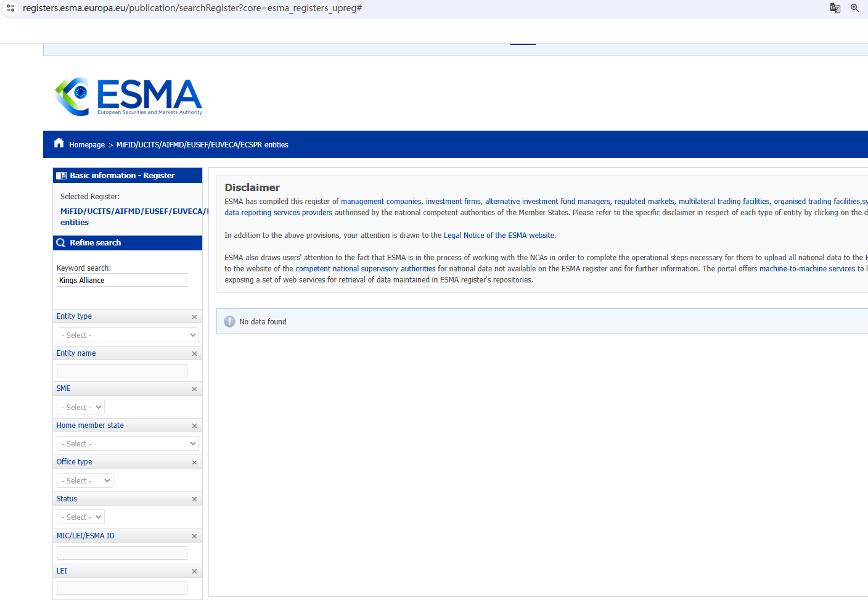Click the Disclaimer heading
The height and width of the screenshot is (600, 868).
[252, 187]
